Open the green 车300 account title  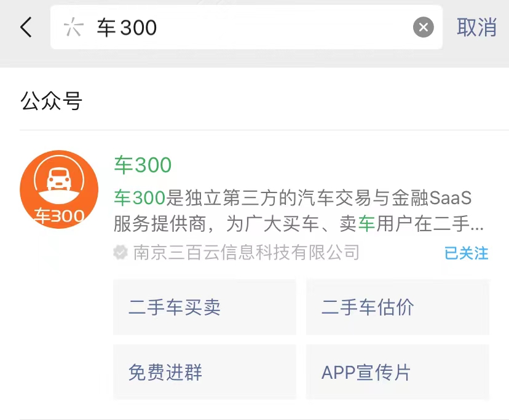tap(143, 165)
